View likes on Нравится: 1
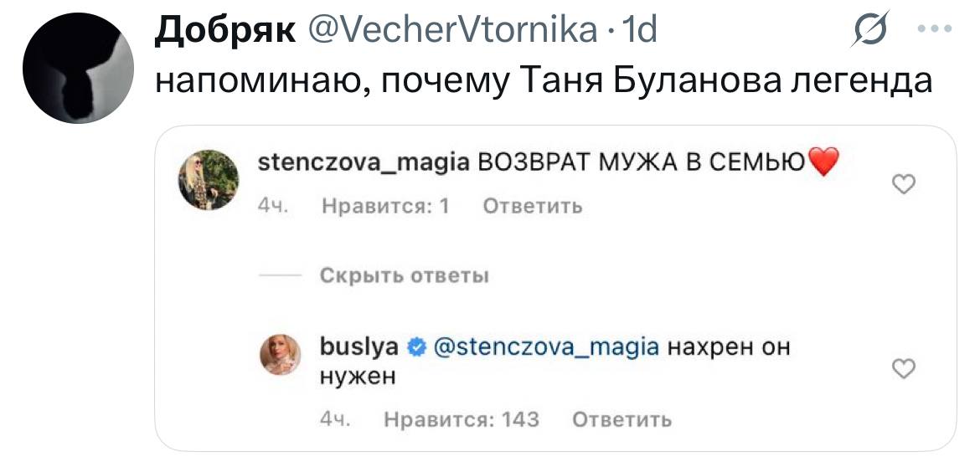The image size is (980, 457). pos(385,206)
